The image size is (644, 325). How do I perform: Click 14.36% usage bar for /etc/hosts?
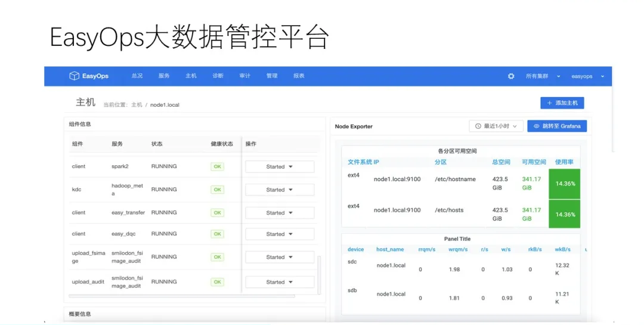[x=565, y=214]
